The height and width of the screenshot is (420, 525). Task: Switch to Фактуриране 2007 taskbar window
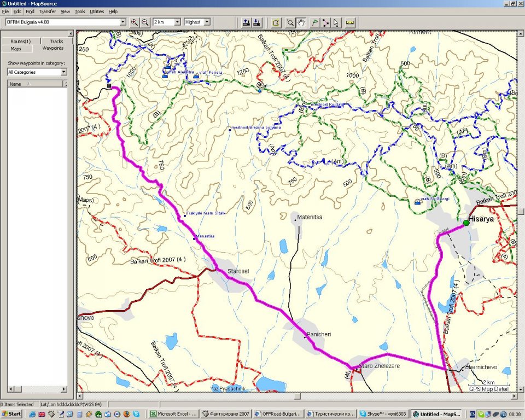[226, 414]
